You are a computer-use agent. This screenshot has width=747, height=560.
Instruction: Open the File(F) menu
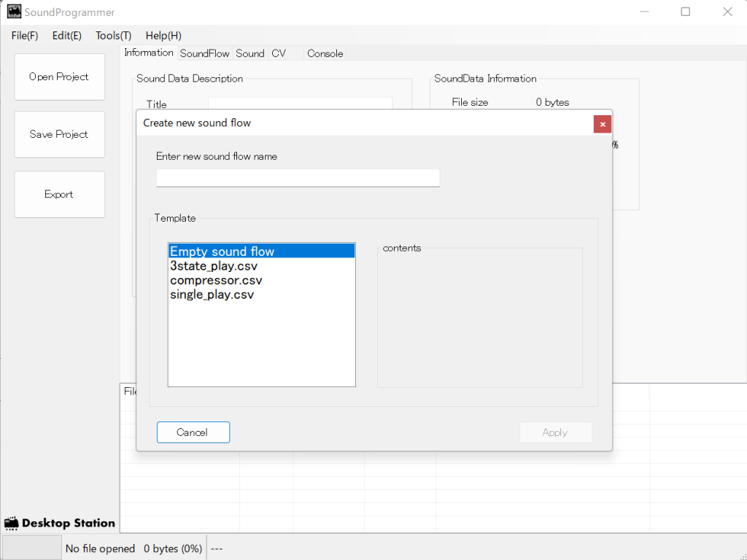25,36
